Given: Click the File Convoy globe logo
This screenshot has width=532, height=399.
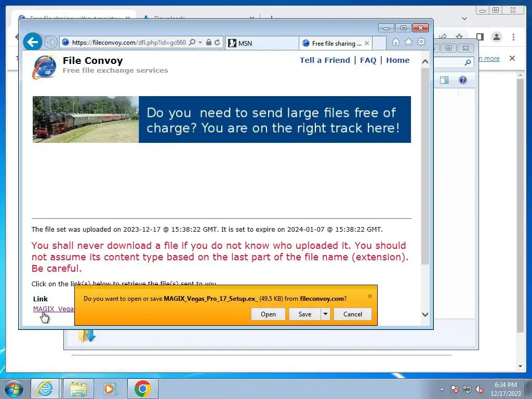Looking at the screenshot, I should click(45, 67).
